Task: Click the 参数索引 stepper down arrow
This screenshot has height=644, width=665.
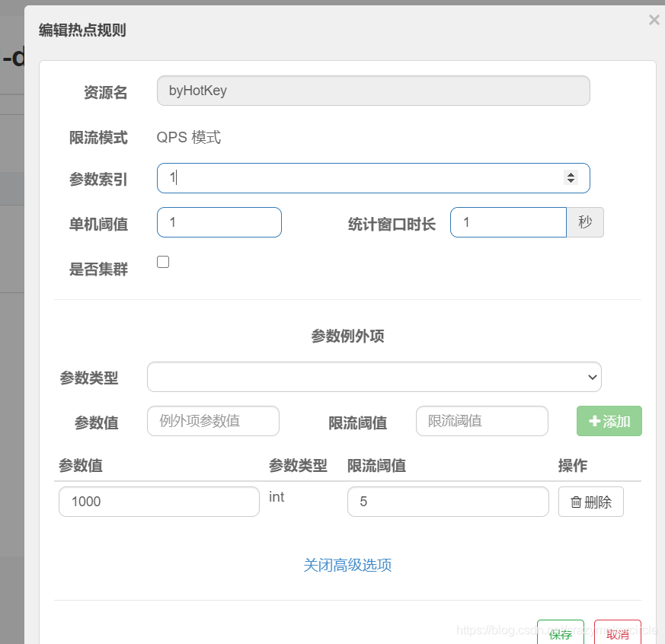Action: (571, 182)
